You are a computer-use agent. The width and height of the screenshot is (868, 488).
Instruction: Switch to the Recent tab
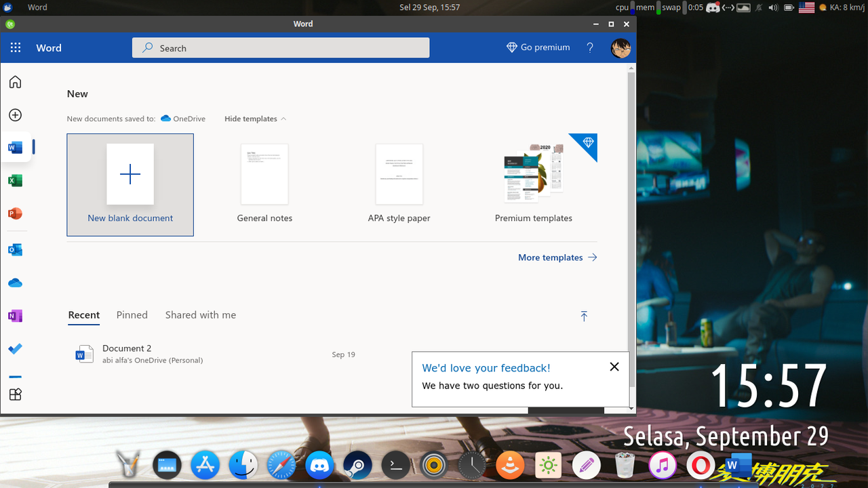pos(84,315)
